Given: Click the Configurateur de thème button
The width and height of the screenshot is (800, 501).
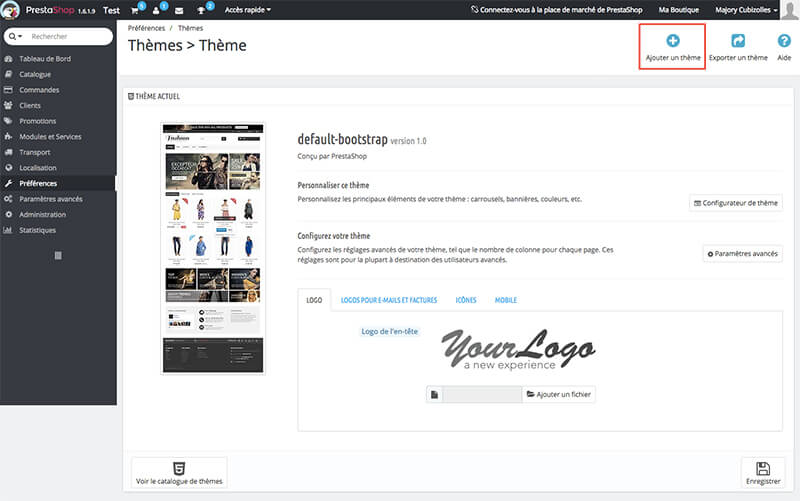Looking at the screenshot, I should 736,203.
